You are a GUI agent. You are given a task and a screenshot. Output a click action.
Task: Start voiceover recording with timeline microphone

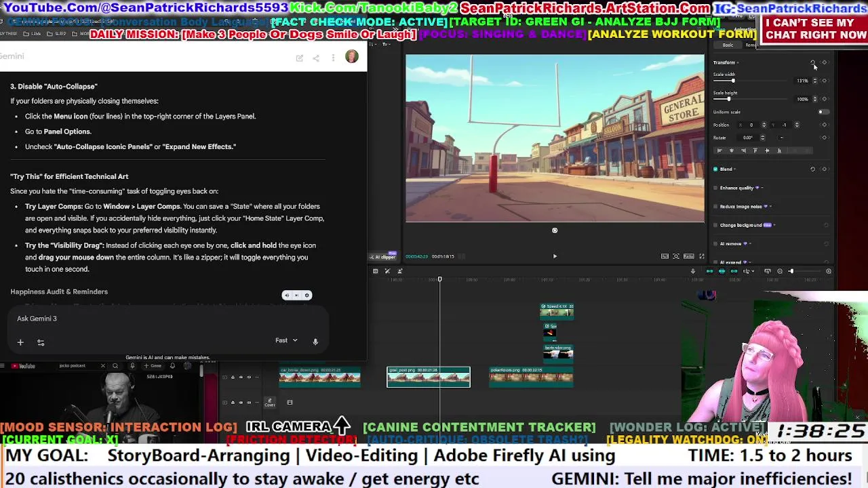[x=693, y=271]
